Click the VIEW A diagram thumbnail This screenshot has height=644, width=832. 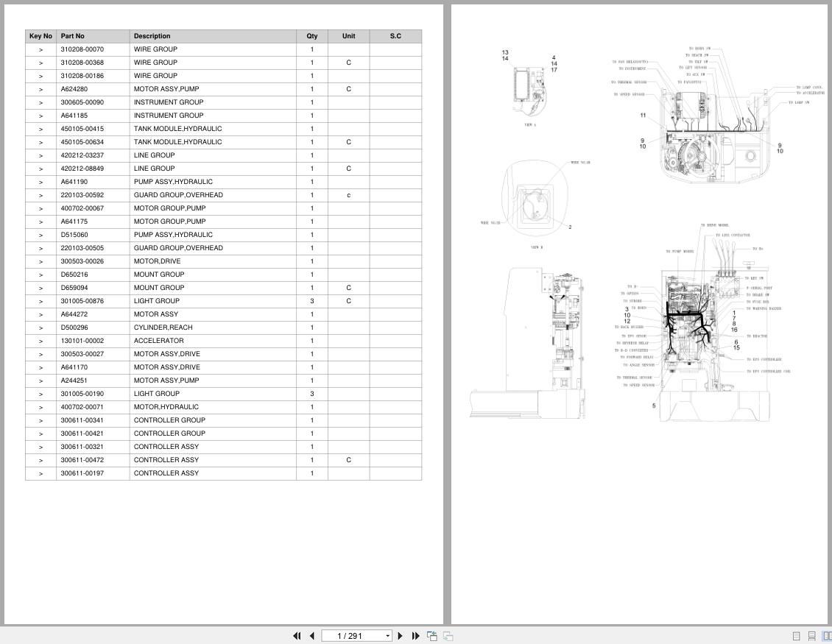529,91
